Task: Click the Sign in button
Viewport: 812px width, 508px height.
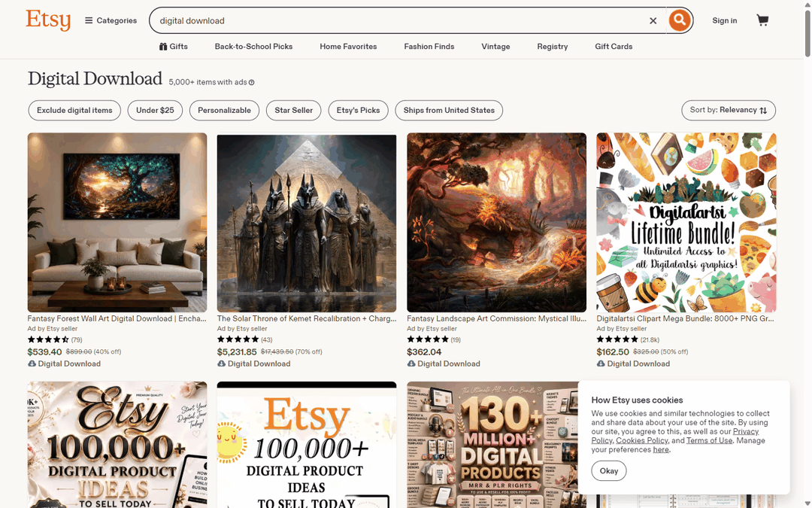Action: (x=725, y=21)
